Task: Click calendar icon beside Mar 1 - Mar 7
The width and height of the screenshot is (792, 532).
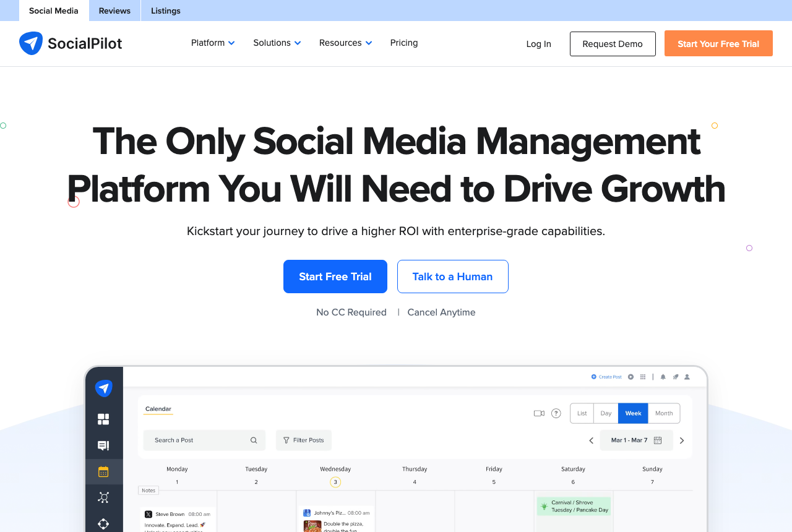Action: [658, 440]
